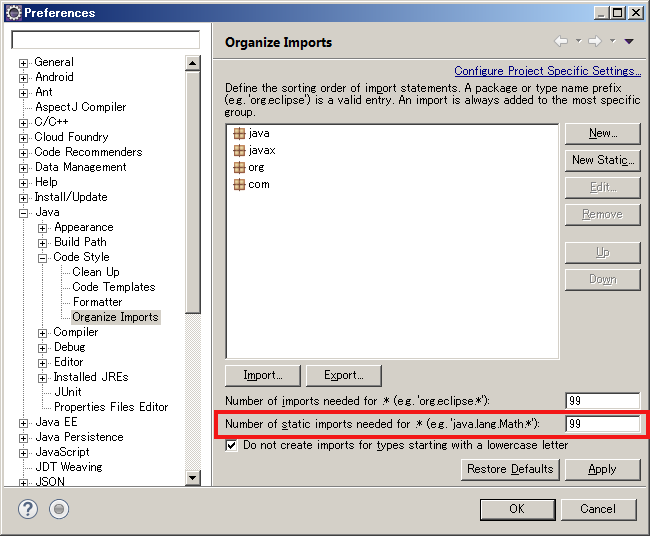Open the forward history dropdown arrow
650x536 pixels.
point(613,41)
